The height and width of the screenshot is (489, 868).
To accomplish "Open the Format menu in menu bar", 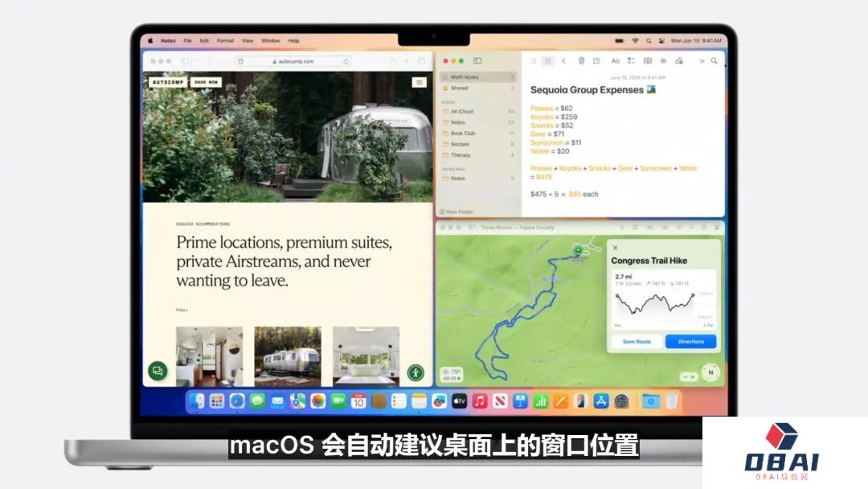I will pos(225,40).
